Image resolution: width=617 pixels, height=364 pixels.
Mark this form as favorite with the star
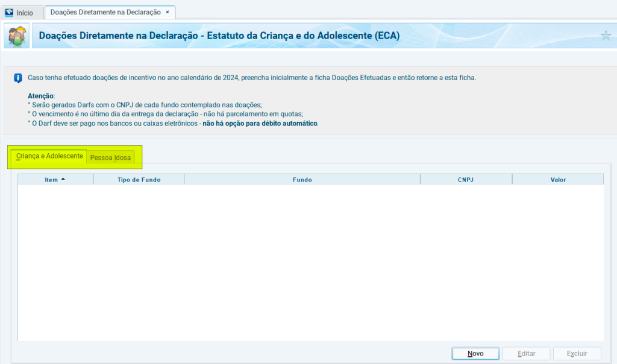(606, 36)
